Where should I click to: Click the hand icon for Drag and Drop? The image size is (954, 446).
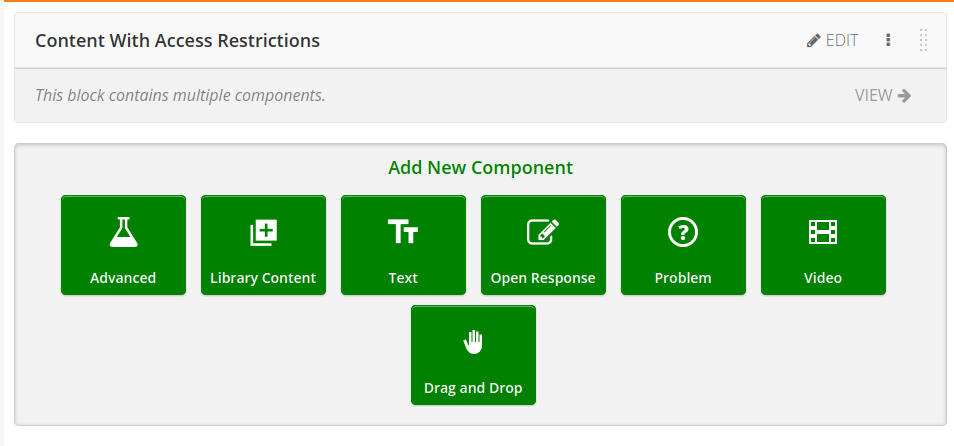473,342
